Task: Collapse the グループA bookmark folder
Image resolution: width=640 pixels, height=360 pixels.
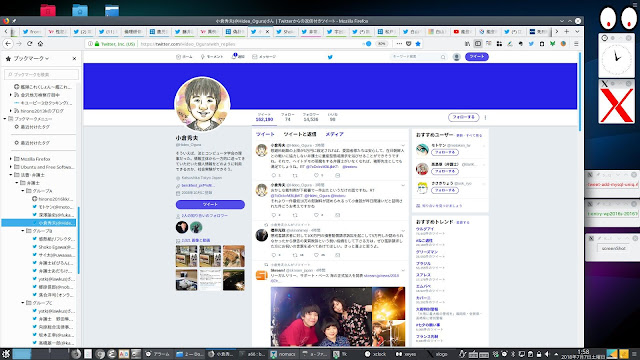Action: click(x=23, y=191)
